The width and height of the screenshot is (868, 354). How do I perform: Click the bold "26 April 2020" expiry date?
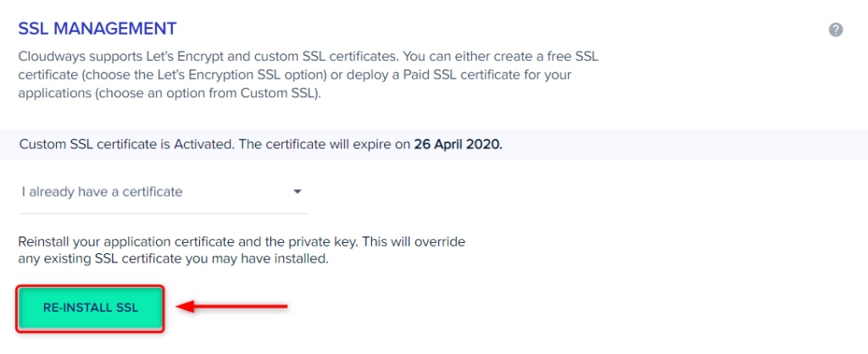click(x=458, y=145)
